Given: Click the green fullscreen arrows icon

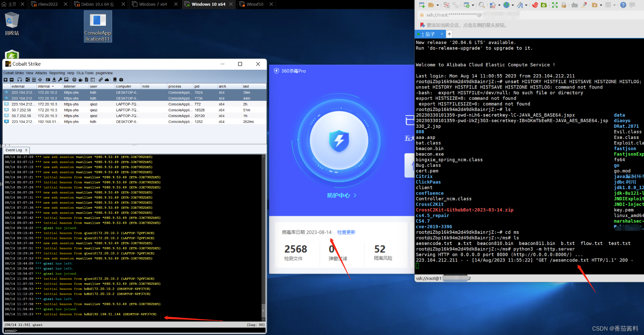Looking at the screenshot, I should [555, 5].
